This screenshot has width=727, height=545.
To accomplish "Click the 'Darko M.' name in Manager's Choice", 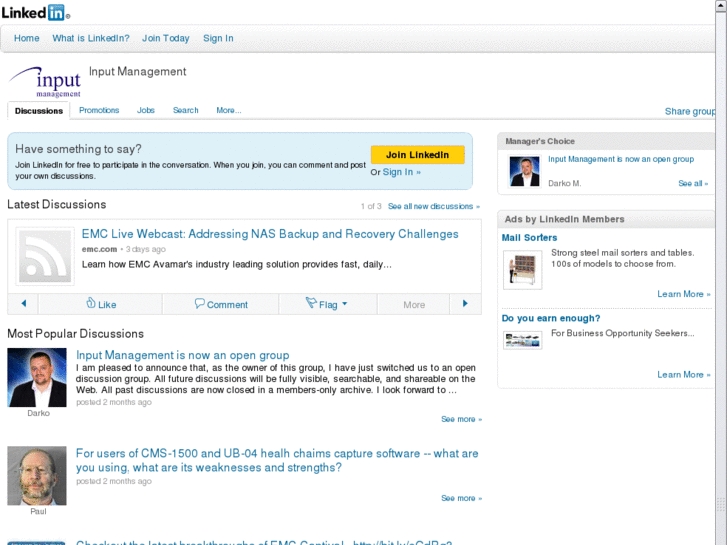I will pos(564,183).
